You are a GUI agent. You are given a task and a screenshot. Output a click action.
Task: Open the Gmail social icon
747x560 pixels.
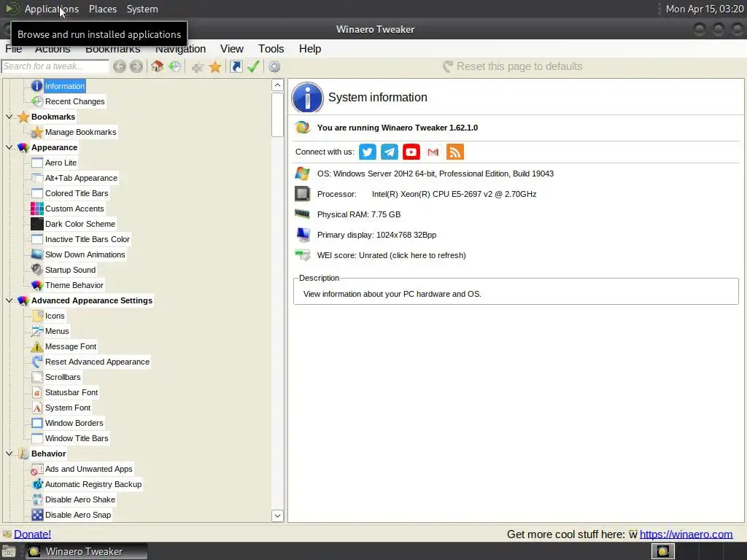(x=433, y=152)
